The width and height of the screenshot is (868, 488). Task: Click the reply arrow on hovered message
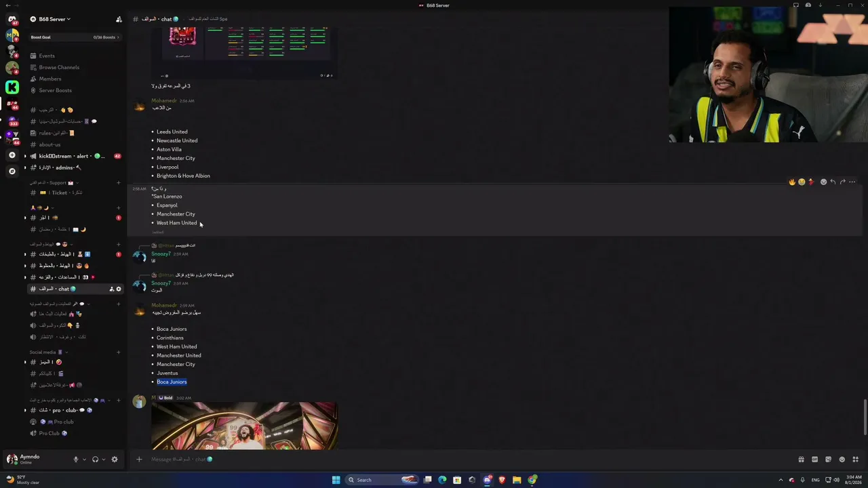point(833,182)
